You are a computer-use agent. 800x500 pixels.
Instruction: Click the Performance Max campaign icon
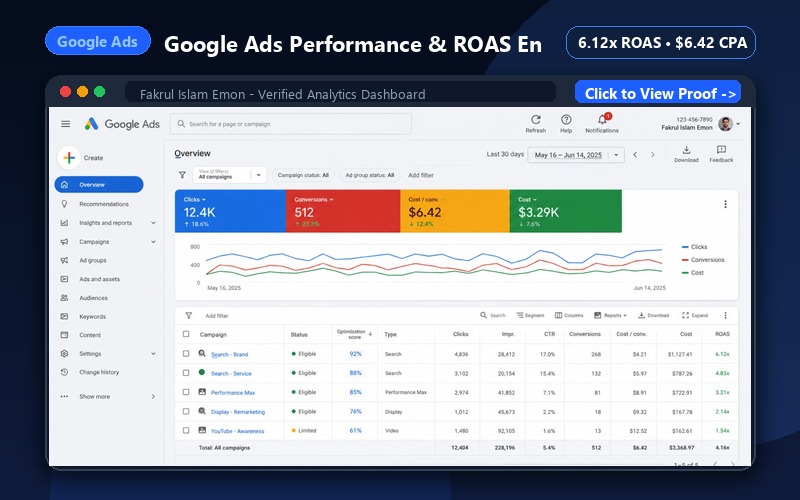(x=202, y=392)
